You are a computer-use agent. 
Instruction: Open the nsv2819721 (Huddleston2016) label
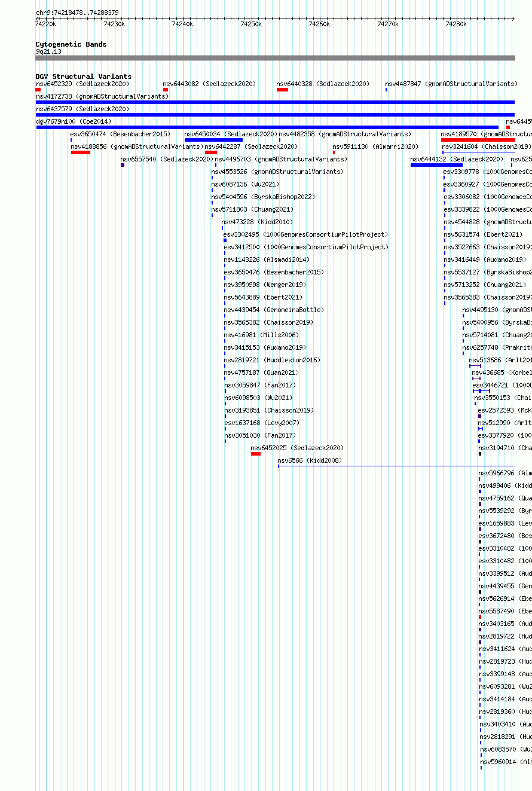coord(272,360)
